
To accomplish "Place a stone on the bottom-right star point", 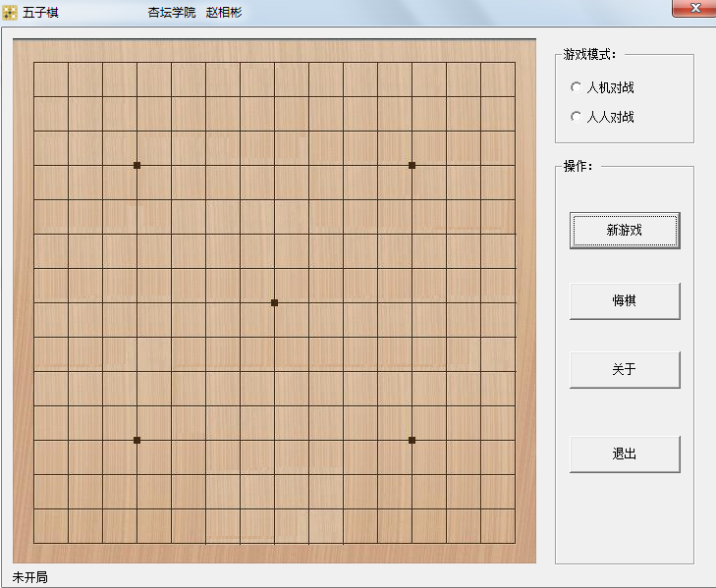I will [x=412, y=440].
